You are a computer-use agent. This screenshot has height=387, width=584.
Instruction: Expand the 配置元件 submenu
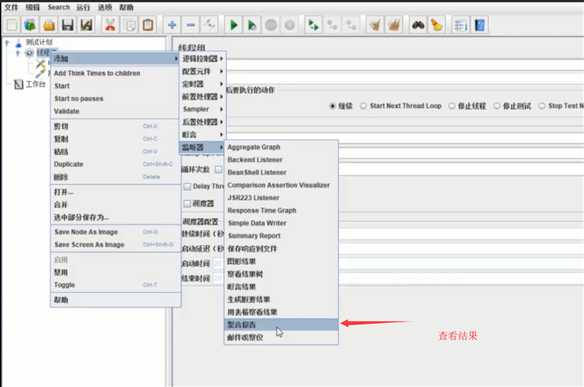coord(203,71)
